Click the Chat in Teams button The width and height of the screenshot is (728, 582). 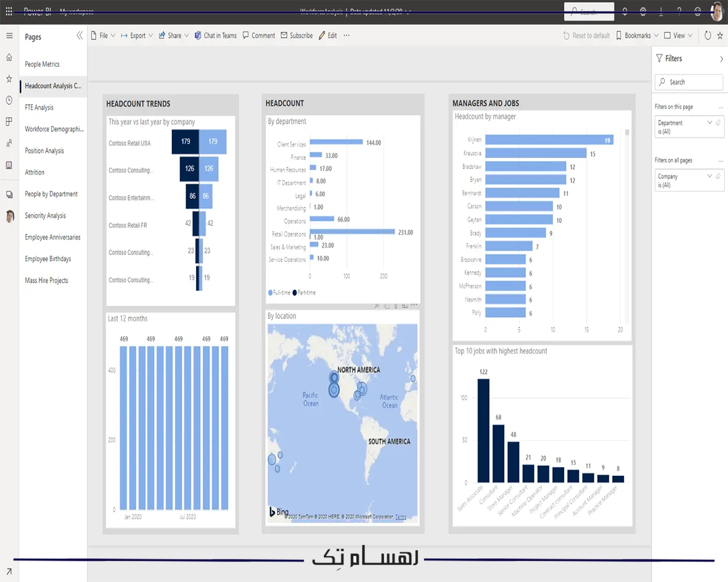(215, 36)
